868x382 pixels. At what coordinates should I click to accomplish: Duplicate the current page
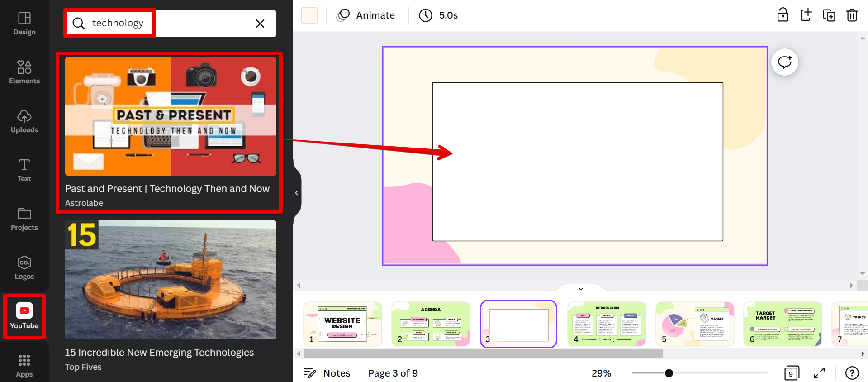click(x=829, y=15)
